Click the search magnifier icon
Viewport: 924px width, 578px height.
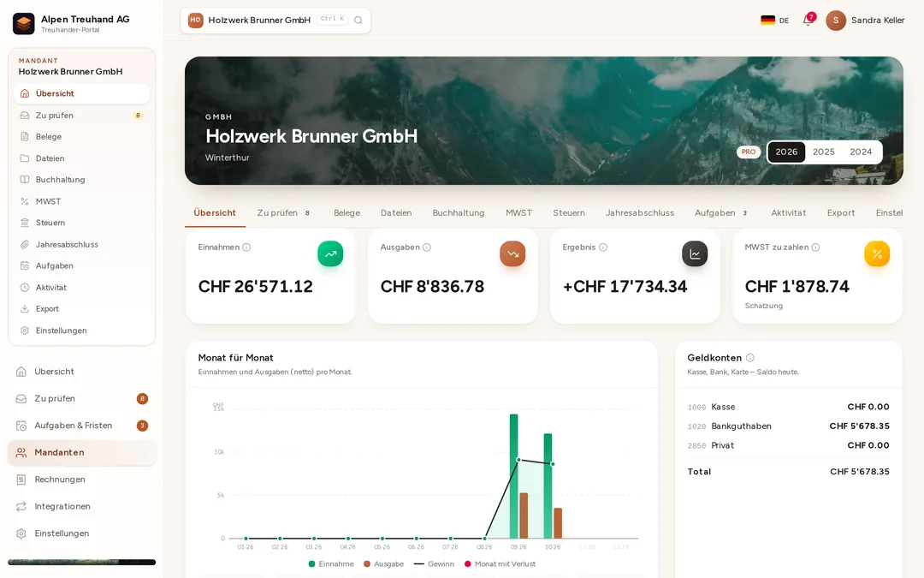[x=358, y=20]
